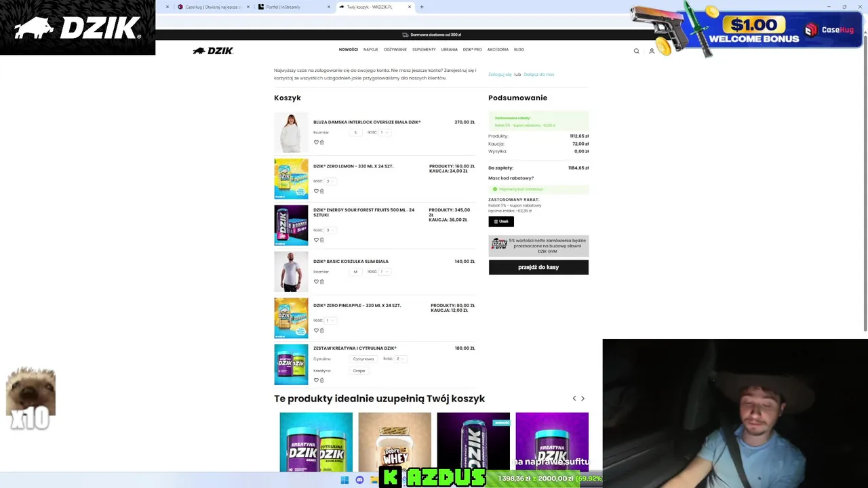Screen dimensions: 868x488
Task: Trash DZIK Energy Sour Forest Fruits item
Action: pyautogui.click(x=322, y=240)
